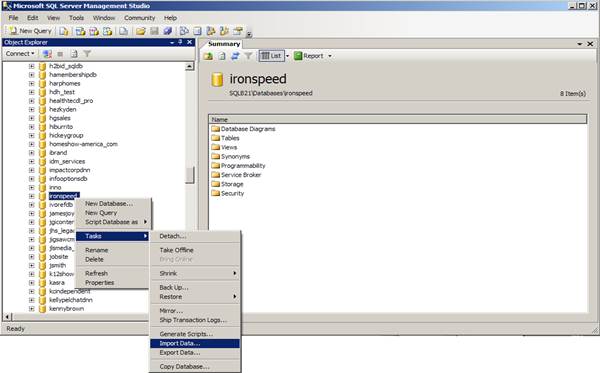The height and width of the screenshot is (373, 600).
Task: Click the Name column header
Action: (x=398, y=119)
